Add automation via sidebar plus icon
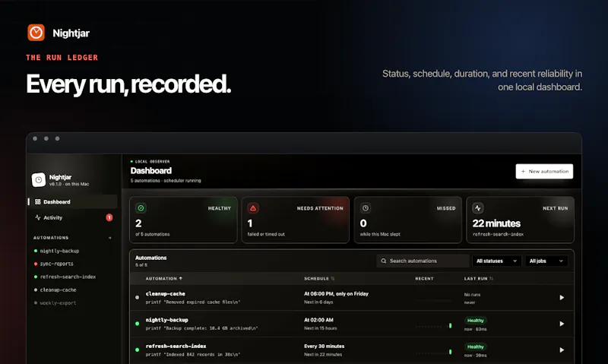 (110, 238)
